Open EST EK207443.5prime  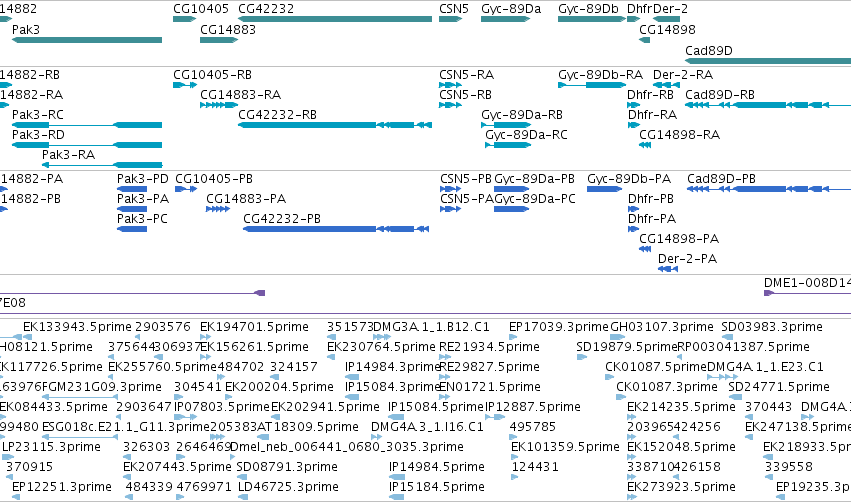[127, 478]
